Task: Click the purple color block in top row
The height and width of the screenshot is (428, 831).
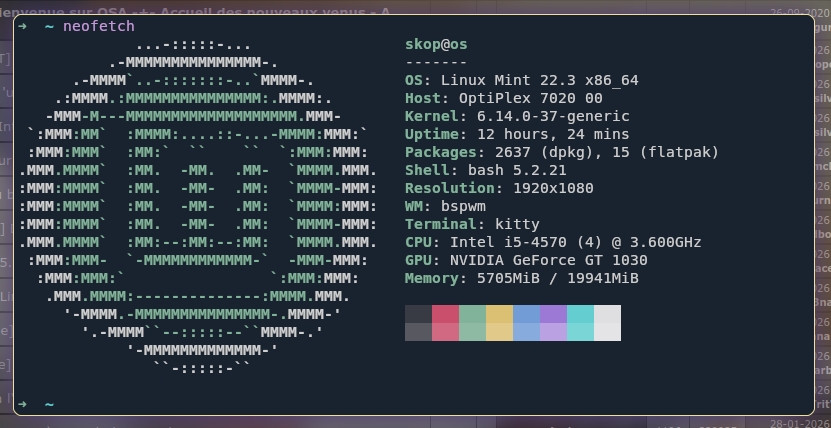Action: coord(553,314)
